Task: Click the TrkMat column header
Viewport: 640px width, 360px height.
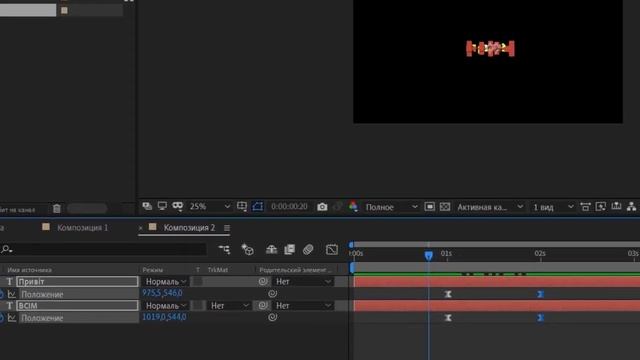Action: coord(218,270)
